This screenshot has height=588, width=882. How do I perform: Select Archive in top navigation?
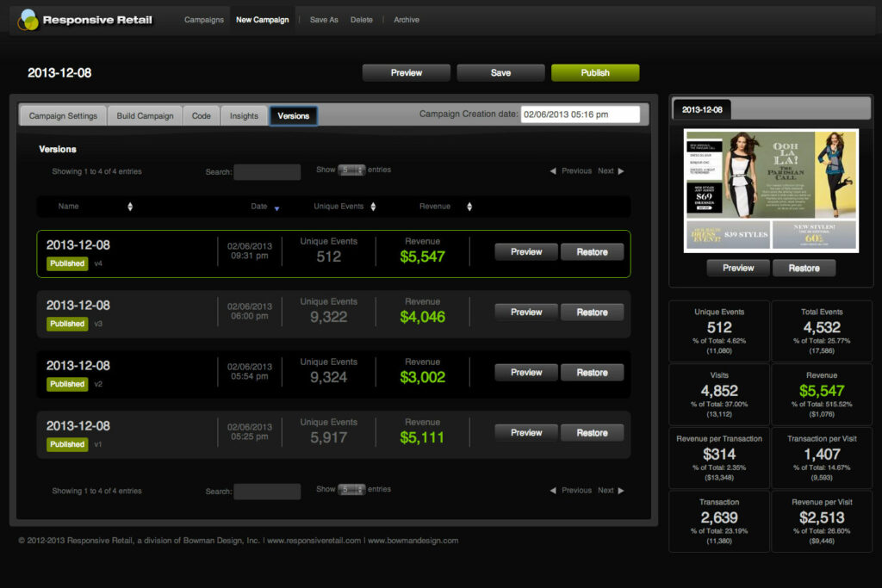click(407, 20)
